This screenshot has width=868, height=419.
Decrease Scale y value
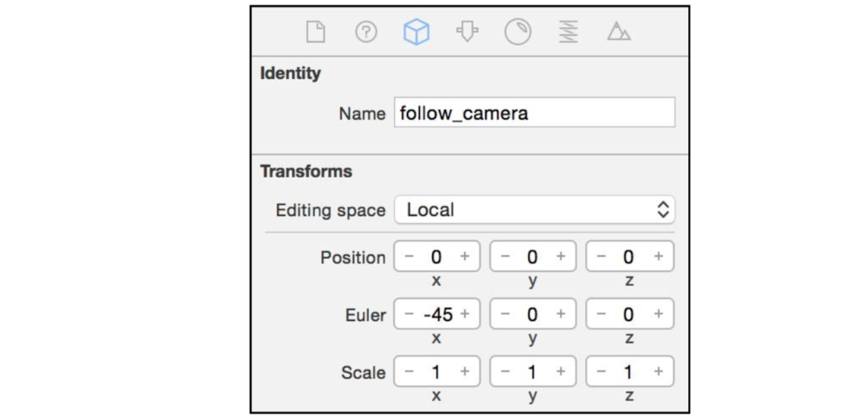pyautogui.click(x=505, y=372)
